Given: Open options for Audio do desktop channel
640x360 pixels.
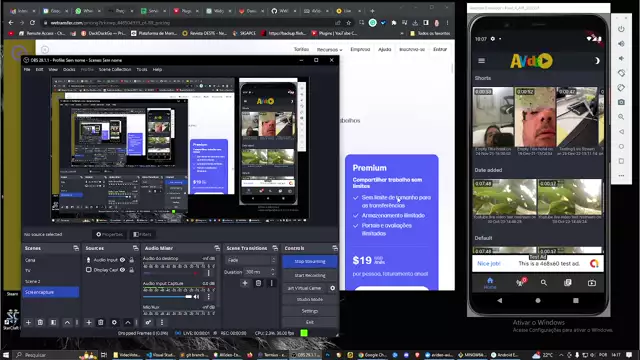Looking at the screenshot, I should click(209, 273).
